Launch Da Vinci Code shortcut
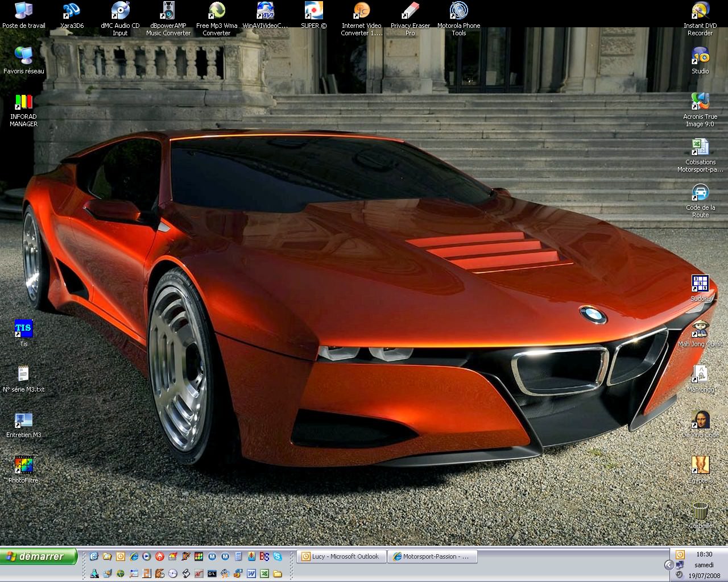 (700, 425)
